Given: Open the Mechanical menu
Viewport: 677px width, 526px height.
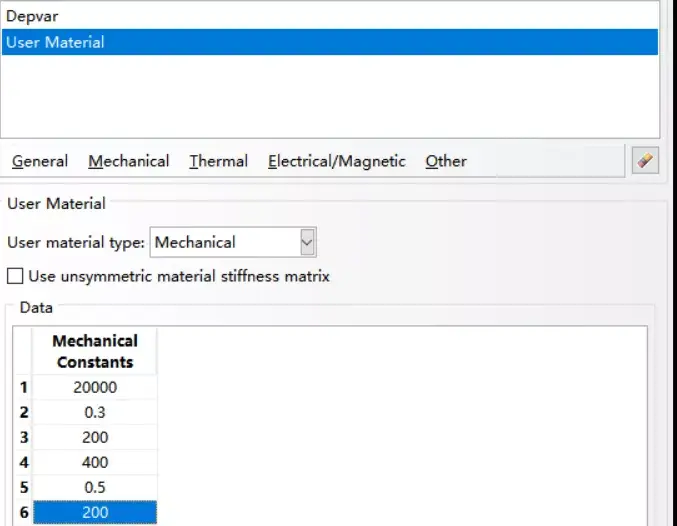Looking at the screenshot, I should tap(129, 161).
